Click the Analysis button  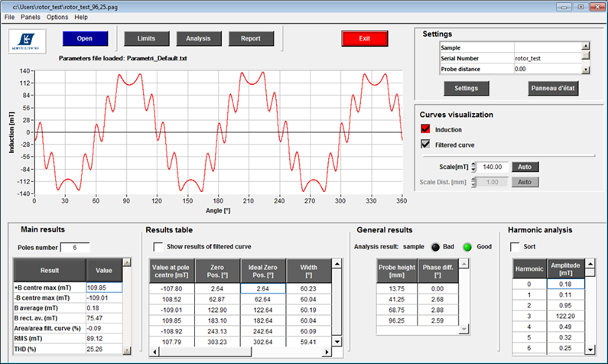pos(199,38)
